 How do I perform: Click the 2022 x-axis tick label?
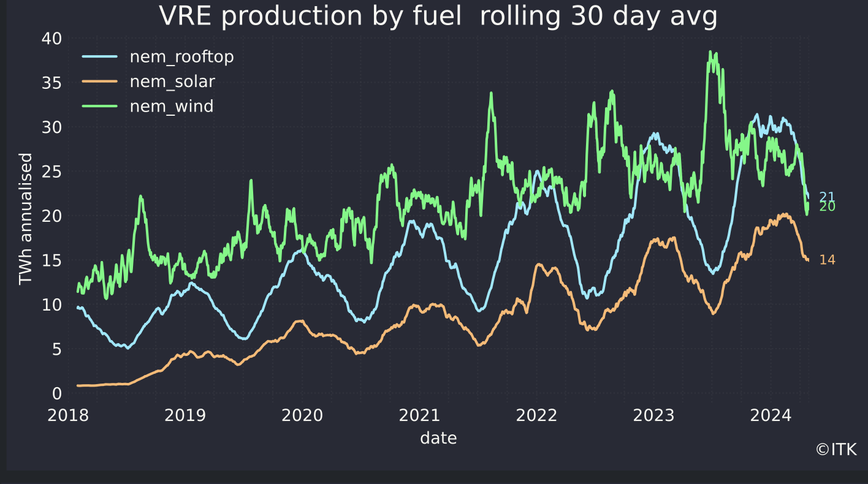[536, 416]
